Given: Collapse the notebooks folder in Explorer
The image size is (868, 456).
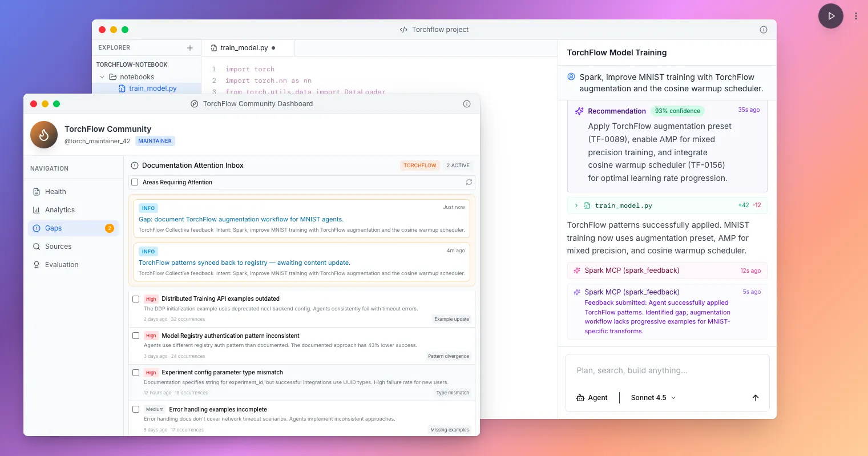Looking at the screenshot, I should click(x=102, y=76).
